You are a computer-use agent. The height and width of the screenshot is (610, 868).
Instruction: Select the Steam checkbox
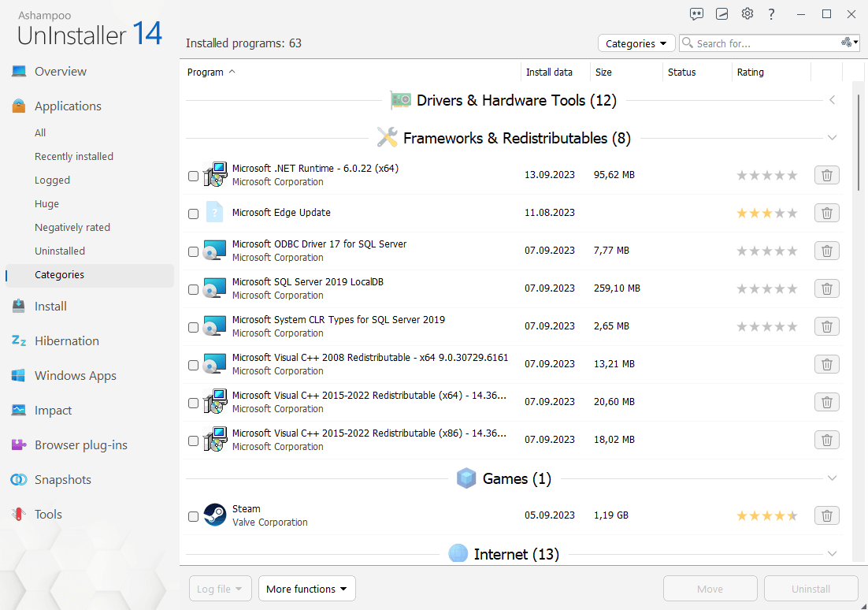pos(193,516)
